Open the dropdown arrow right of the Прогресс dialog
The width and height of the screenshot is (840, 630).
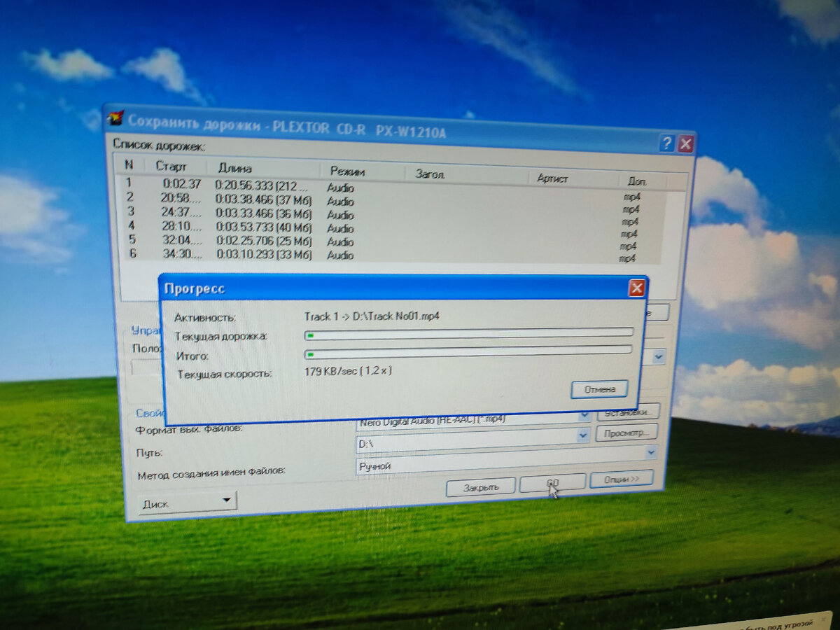pos(659,357)
